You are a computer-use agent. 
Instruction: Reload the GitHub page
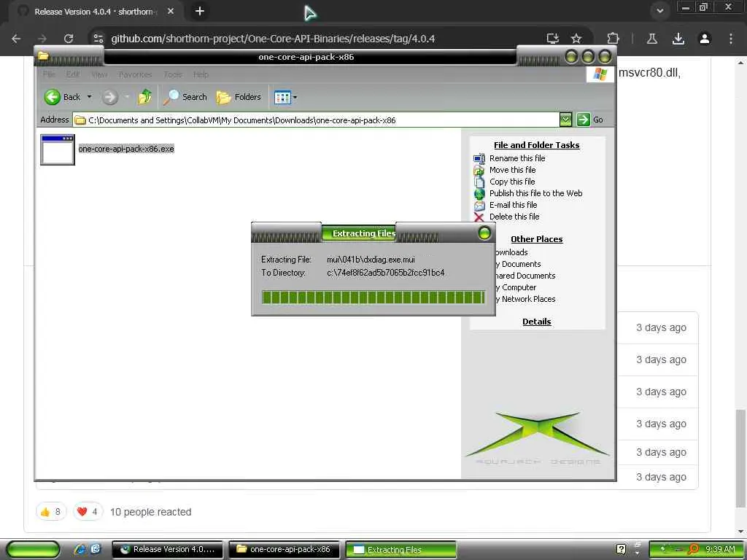pos(69,39)
